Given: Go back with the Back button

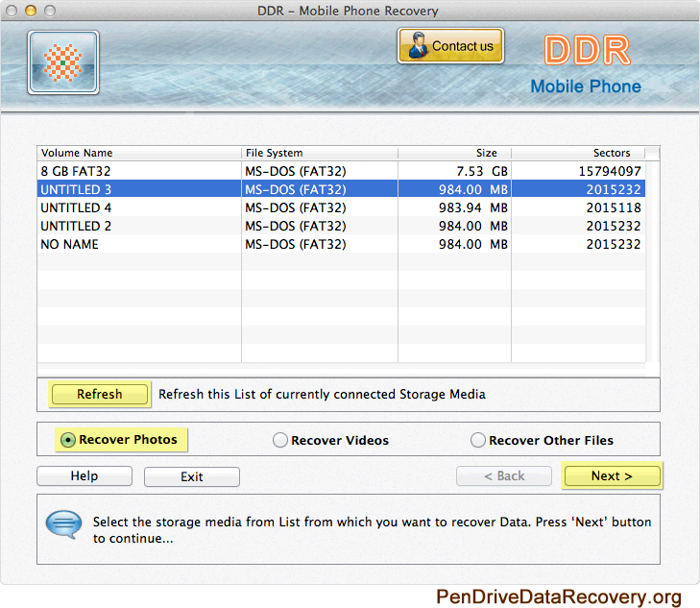Looking at the screenshot, I should pos(504,475).
